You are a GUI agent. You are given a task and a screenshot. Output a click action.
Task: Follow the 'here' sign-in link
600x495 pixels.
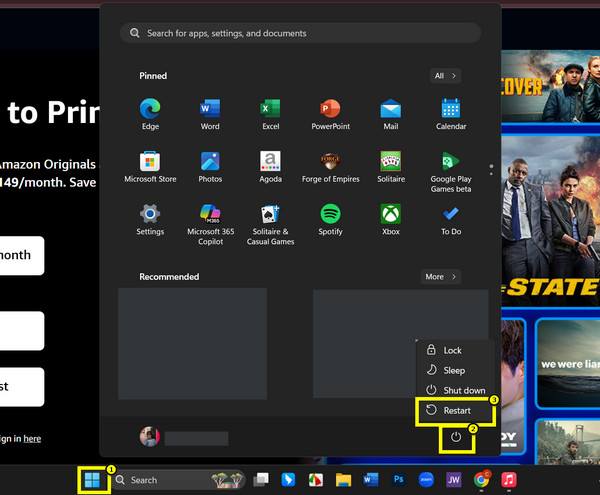click(32, 439)
